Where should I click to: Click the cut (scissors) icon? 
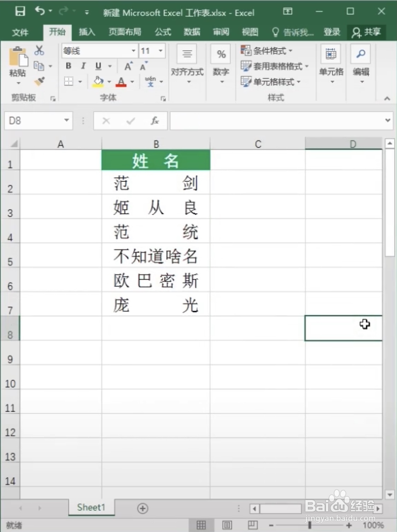pos(39,51)
